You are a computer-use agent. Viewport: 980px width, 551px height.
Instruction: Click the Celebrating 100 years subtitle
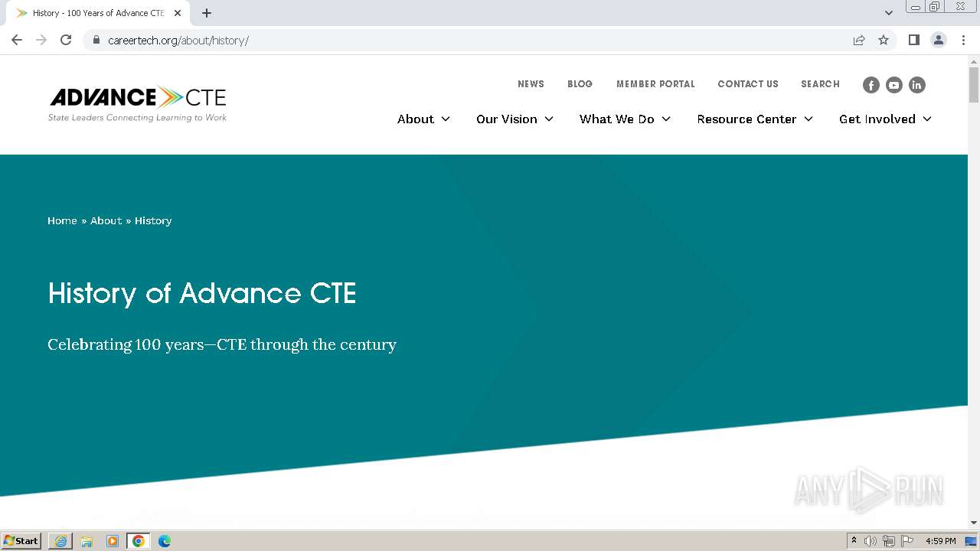[x=222, y=344]
